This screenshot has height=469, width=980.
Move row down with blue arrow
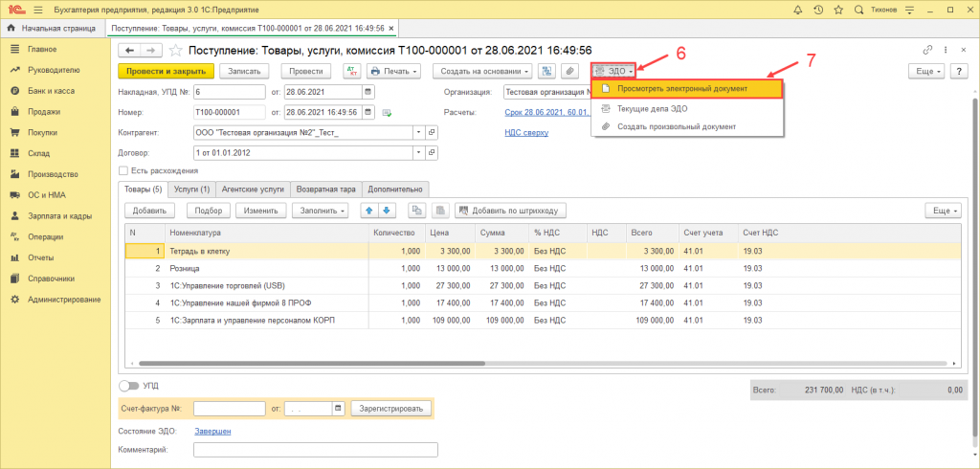(387, 211)
